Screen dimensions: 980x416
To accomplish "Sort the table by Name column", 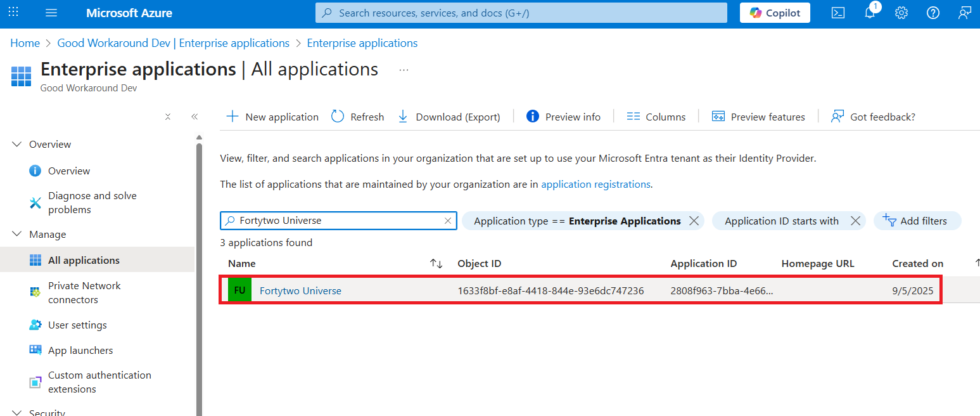I will point(436,264).
